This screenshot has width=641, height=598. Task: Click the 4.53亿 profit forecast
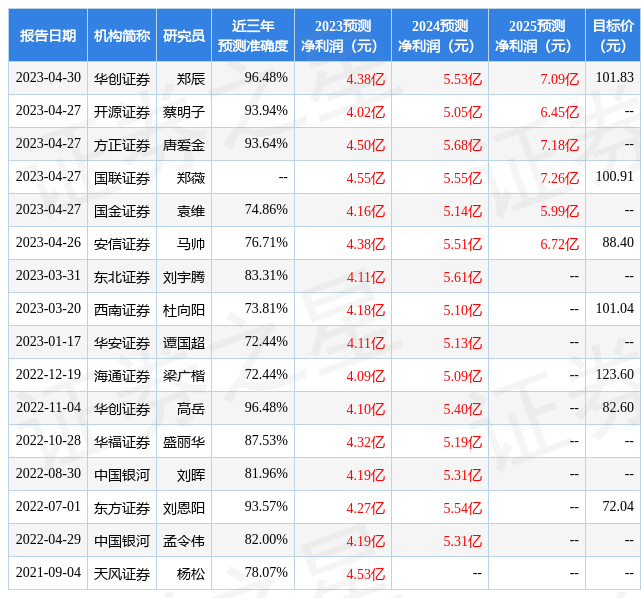(x=366, y=575)
